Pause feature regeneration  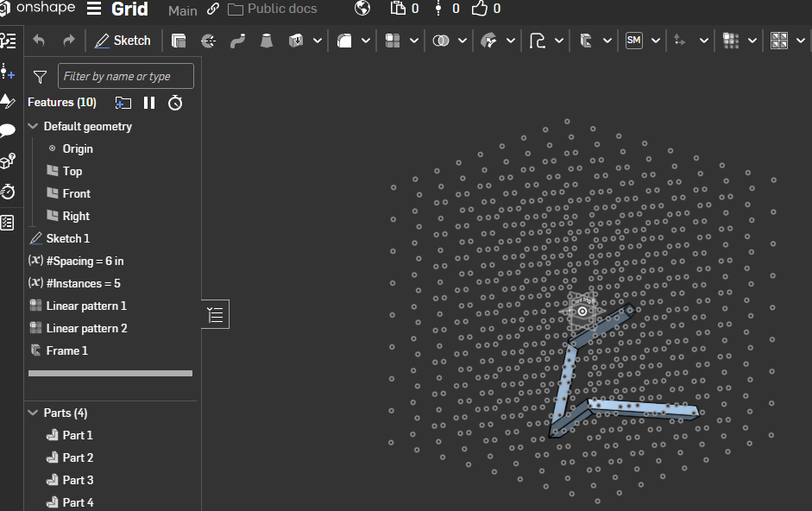click(149, 103)
